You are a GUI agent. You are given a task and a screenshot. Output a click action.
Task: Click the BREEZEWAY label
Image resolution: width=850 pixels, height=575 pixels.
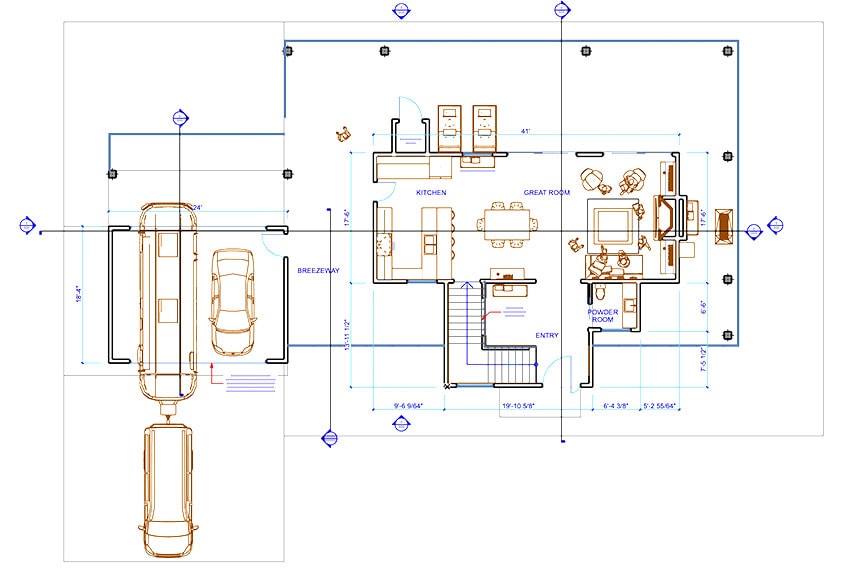(318, 270)
